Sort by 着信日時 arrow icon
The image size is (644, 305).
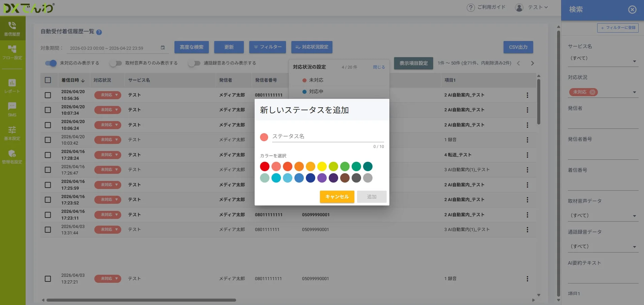[83, 80]
